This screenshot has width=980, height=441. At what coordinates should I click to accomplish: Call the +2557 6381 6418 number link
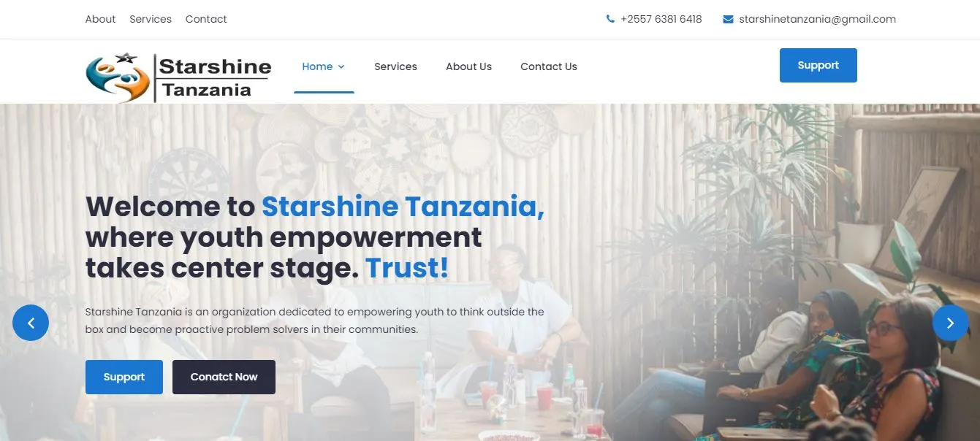coord(661,19)
